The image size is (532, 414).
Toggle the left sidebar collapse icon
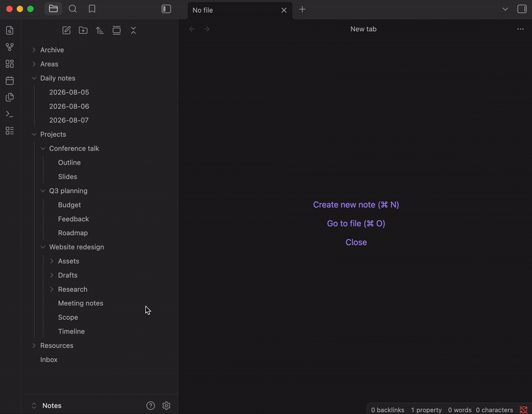[x=166, y=9]
